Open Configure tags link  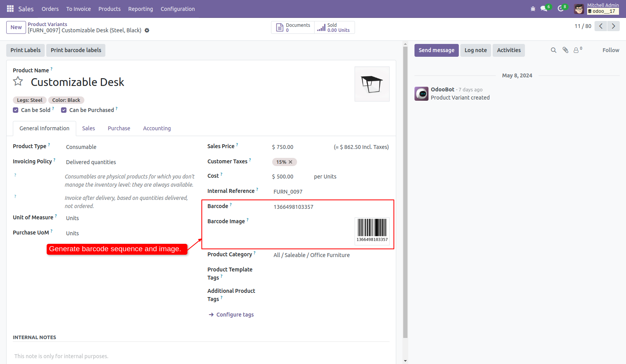(234, 314)
